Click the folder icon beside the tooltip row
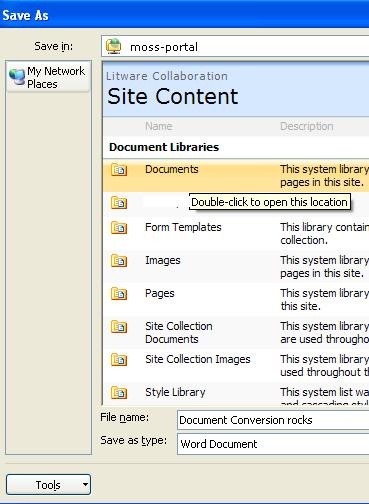Screen dimensions: 369x504 [x=119, y=202]
